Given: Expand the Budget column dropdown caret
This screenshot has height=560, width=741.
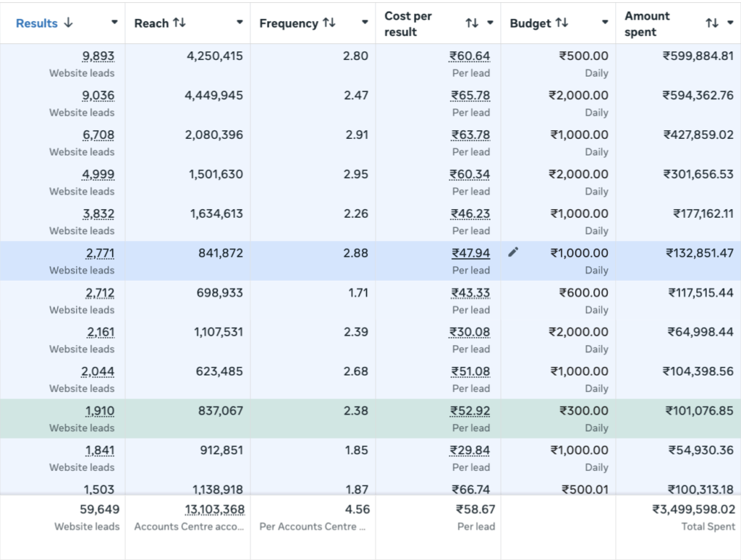Looking at the screenshot, I should click(x=605, y=23).
